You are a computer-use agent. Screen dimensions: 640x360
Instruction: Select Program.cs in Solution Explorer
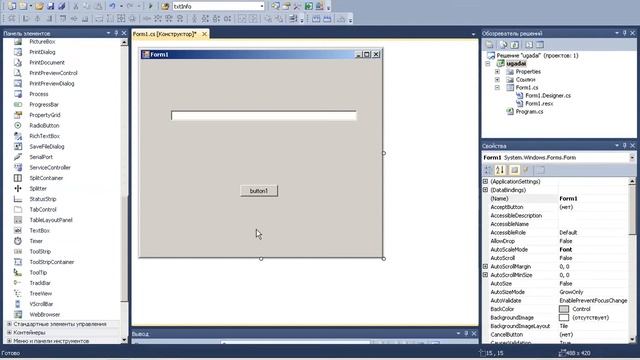pyautogui.click(x=529, y=111)
